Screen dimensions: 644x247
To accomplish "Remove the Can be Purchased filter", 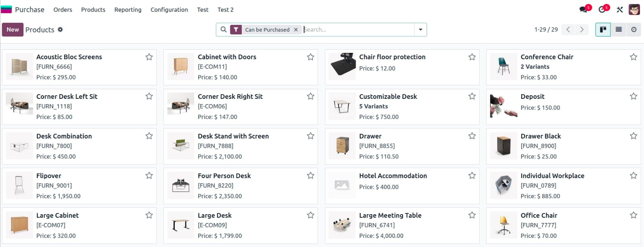I will 296,30.
